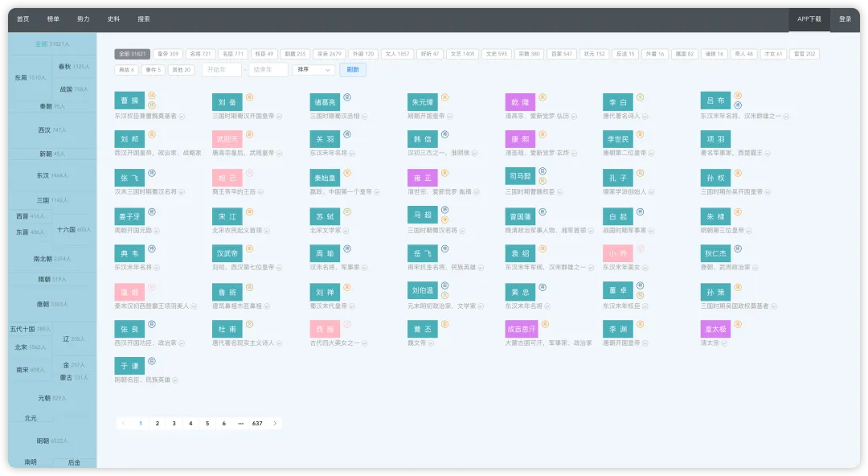Click the round badge beside 刘备
This screenshot has height=476, width=868.
250,97
